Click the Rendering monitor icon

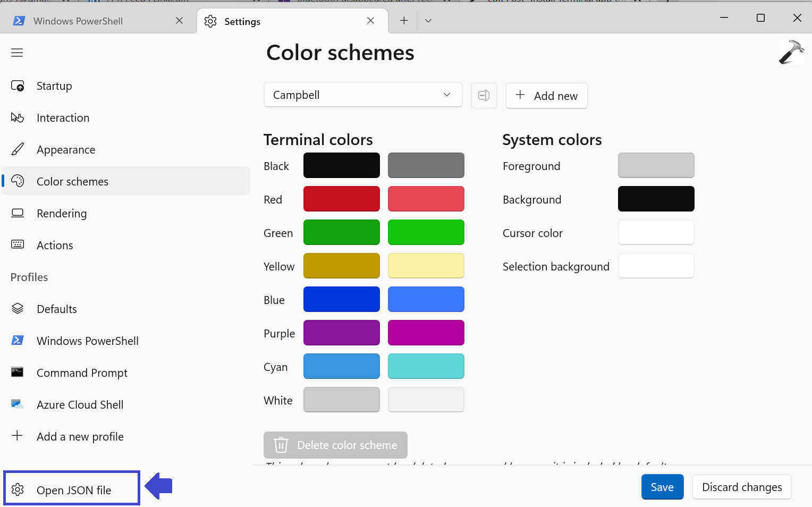18,214
